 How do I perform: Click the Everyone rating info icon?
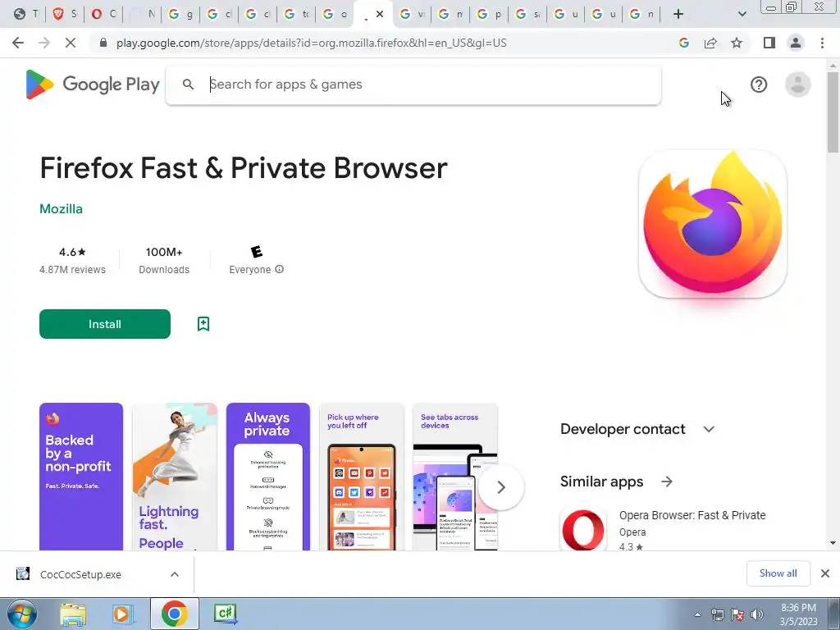279,269
